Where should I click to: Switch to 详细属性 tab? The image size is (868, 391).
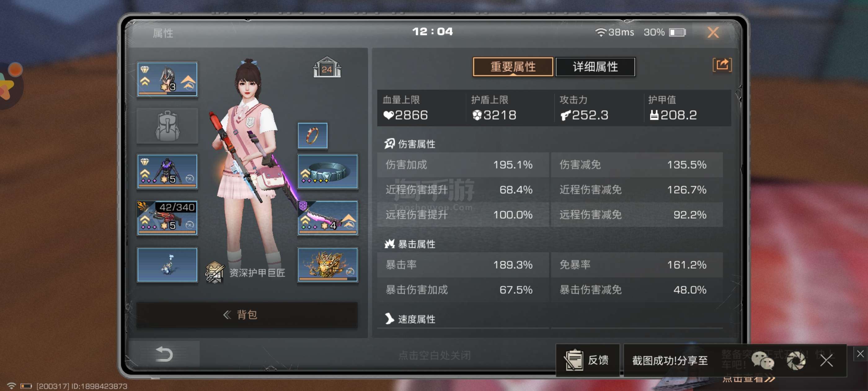pos(595,67)
